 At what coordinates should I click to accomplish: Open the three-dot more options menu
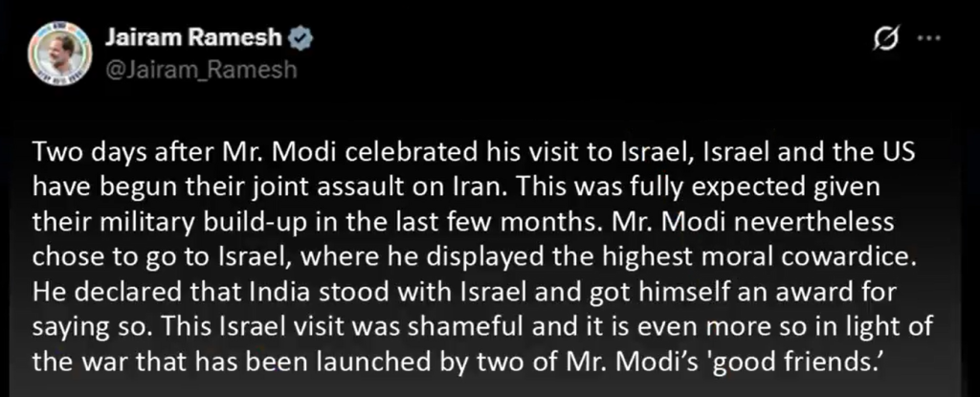click(929, 38)
